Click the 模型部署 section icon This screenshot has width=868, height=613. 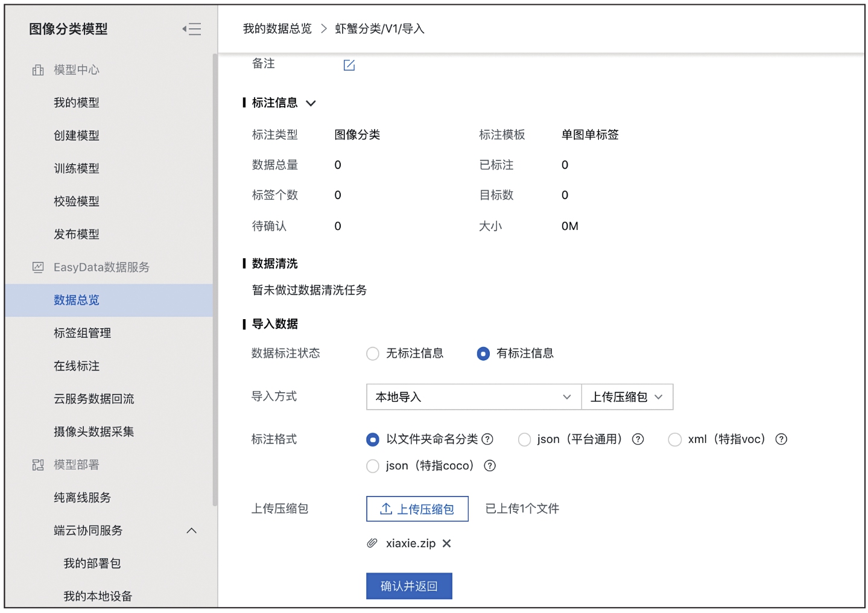[x=38, y=465]
